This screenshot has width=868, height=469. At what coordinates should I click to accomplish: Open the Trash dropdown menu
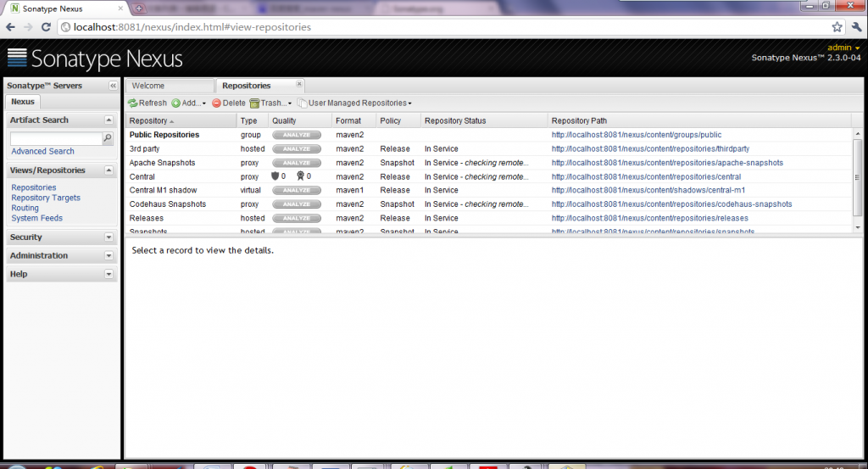[x=270, y=103]
